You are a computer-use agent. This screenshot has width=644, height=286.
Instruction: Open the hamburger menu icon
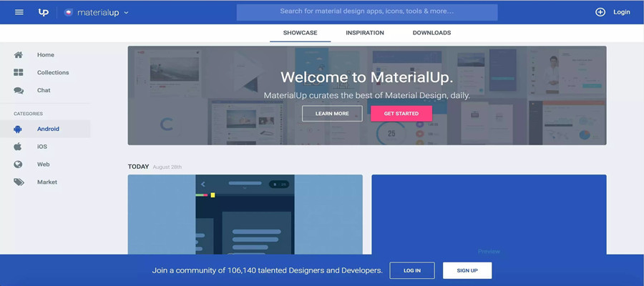coord(19,12)
